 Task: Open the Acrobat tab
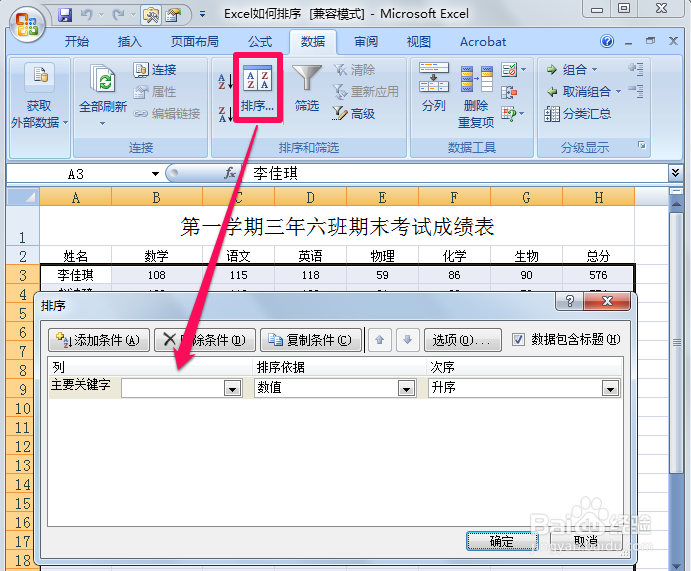(483, 41)
